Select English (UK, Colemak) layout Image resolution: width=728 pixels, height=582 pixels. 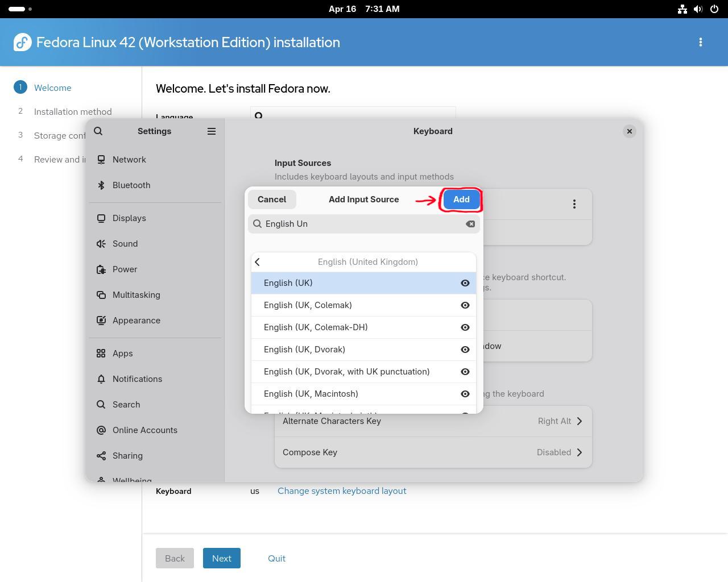[x=363, y=305]
